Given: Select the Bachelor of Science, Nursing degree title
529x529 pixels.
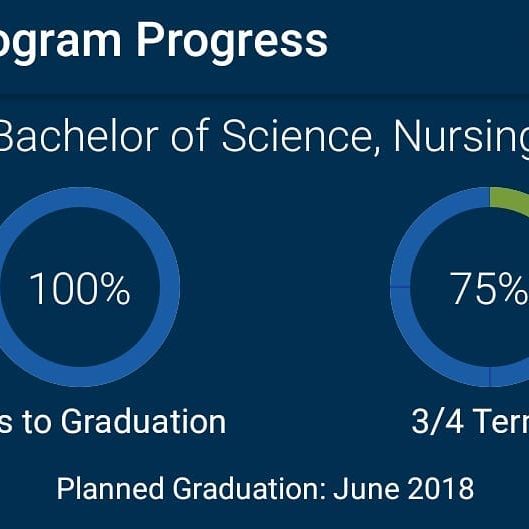Looking at the screenshot, I should 264,138.
